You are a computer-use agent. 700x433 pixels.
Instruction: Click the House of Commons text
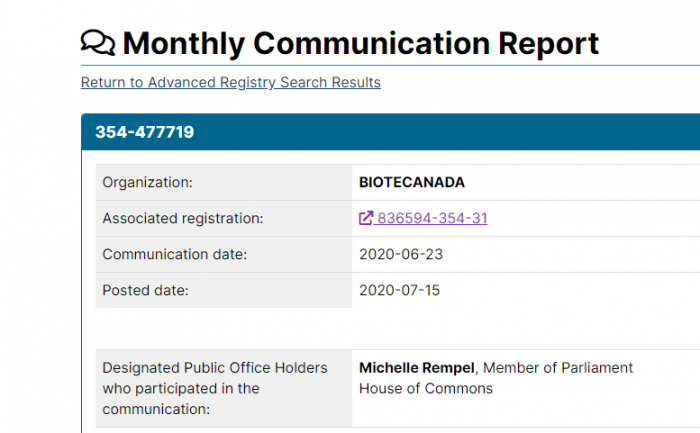tap(426, 388)
